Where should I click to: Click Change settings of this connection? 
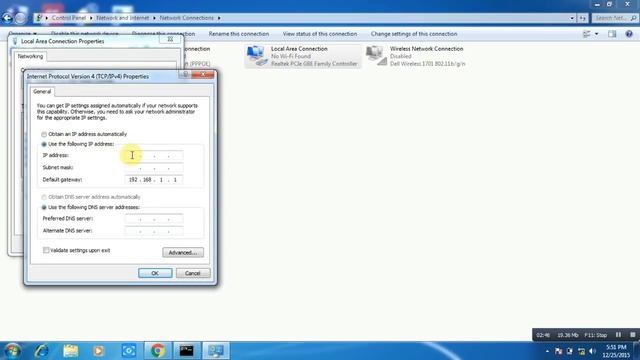click(414, 34)
